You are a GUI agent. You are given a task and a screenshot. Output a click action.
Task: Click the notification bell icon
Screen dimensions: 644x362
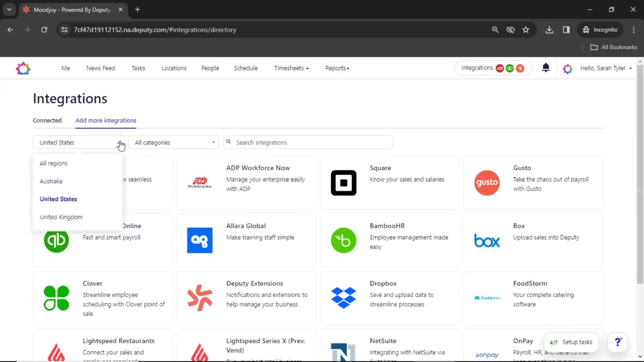[545, 68]
